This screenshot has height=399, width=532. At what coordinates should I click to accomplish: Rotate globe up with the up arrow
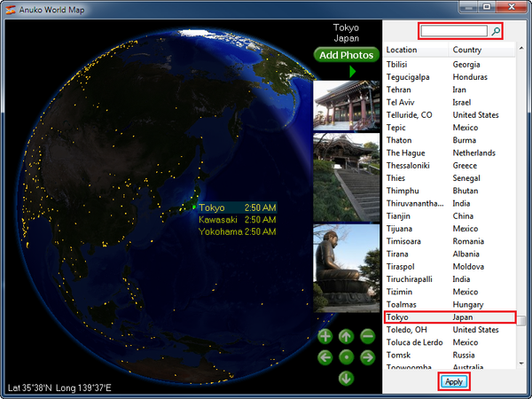point(346,336)
